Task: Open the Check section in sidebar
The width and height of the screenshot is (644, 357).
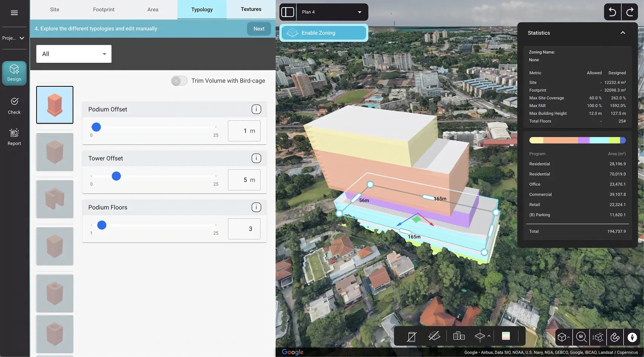Action: [x=14, y=106]
